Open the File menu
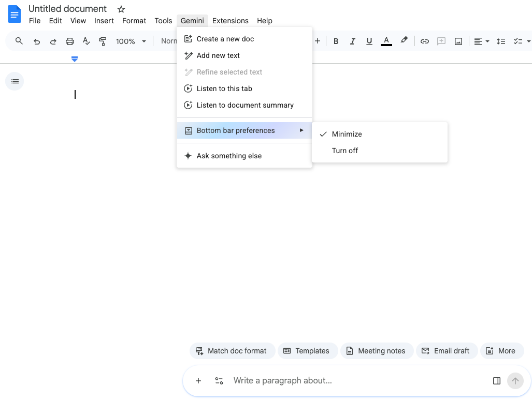The image size is (532, 401). [x=35, y=21]
